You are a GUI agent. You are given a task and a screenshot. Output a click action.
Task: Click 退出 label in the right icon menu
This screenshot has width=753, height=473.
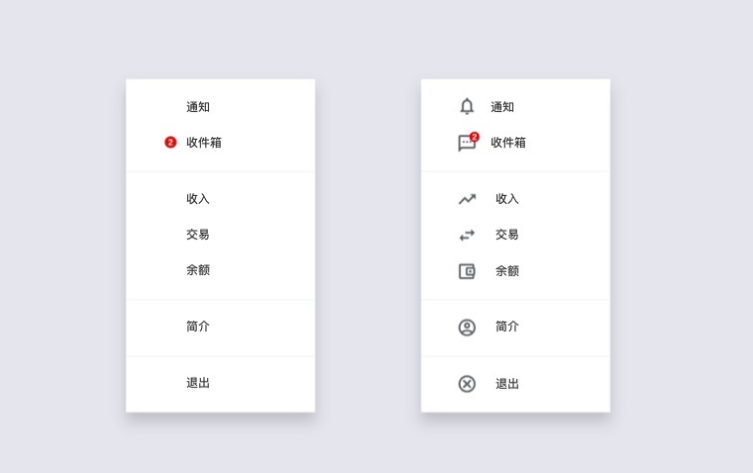[507, 384]
